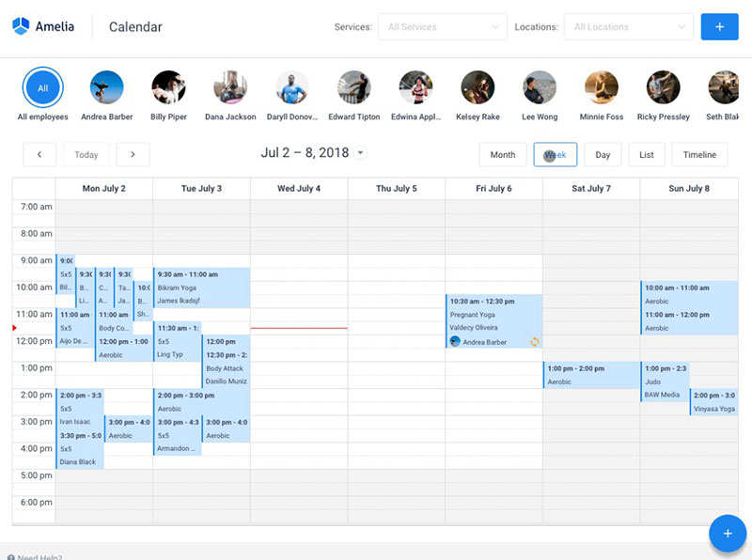Click the blue plus button in header
This screenshot has height=560, width=752.
[719, 26]
